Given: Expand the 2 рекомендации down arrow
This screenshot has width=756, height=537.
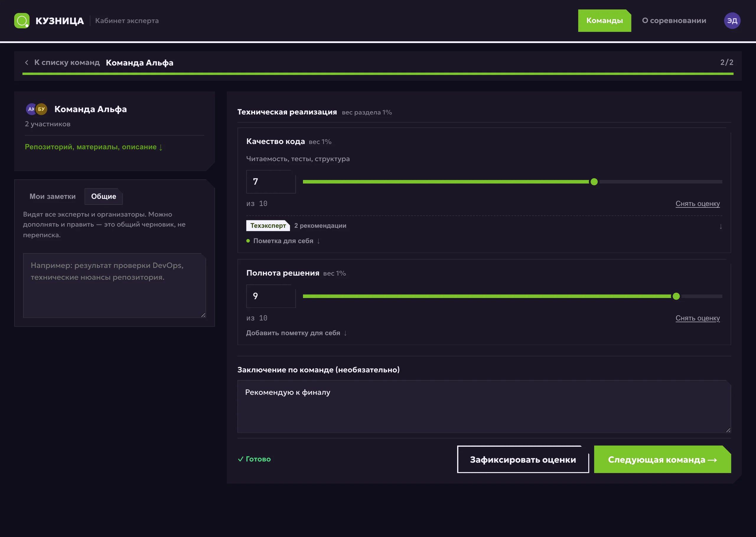Looking at the screenshot, I should 721,226.
